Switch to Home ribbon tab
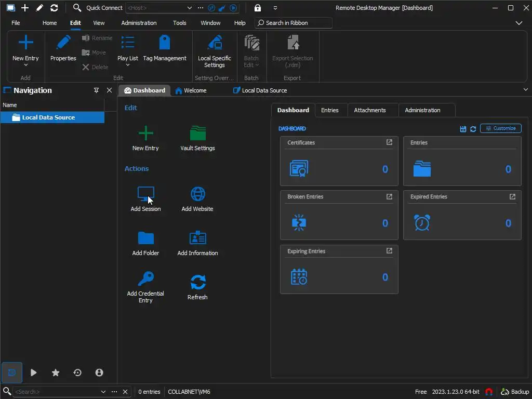The height and width of the screenshot is (399, 532). coord(49,23)
